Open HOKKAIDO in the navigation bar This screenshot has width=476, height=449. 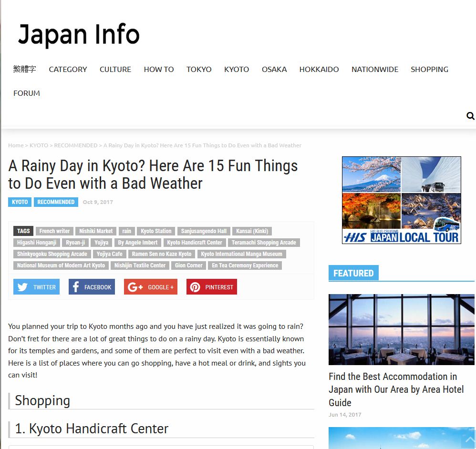point(319,70)
